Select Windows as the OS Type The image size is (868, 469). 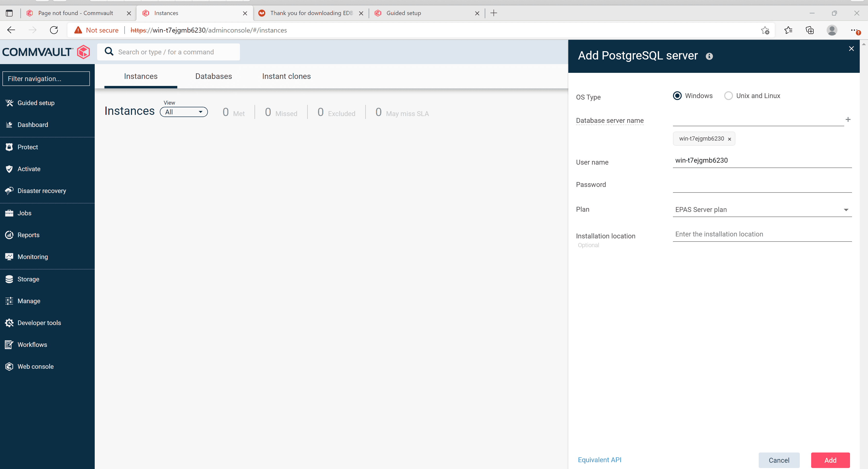[x=677, y=96]
